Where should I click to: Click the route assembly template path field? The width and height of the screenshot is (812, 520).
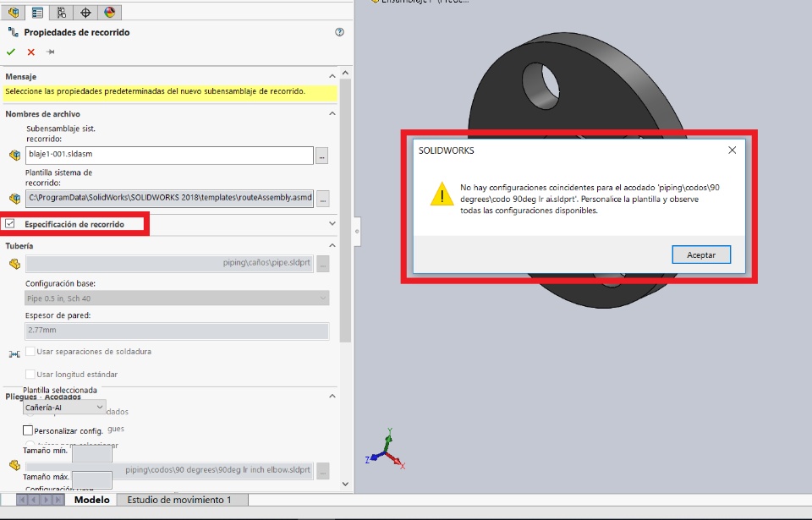tap(169, 198)
